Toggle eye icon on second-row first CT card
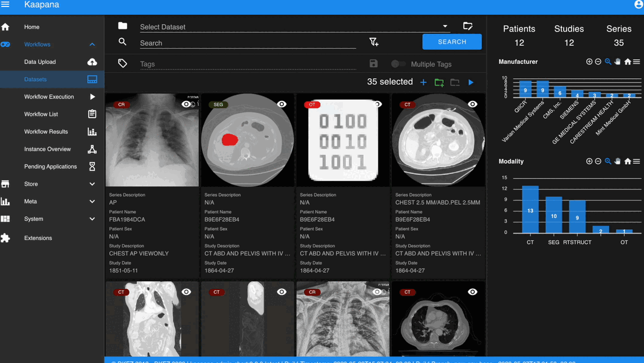 (187, 292)
